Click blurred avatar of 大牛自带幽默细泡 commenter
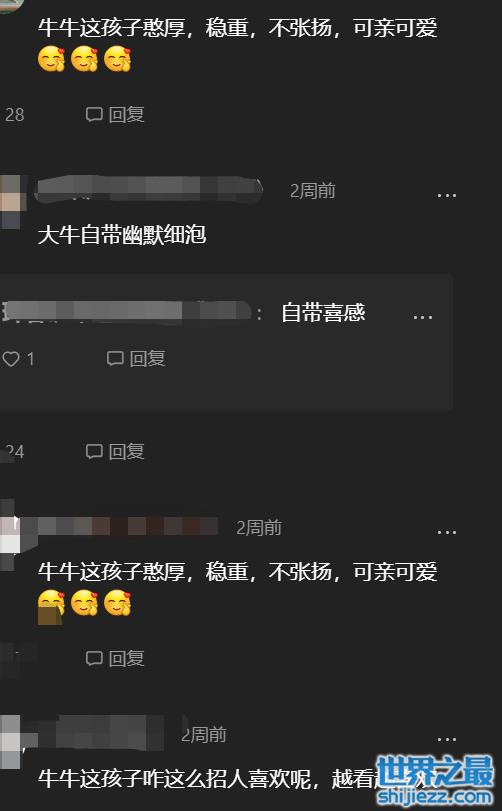Viewport: 502px width, 811px height. [x=11, y=202]
